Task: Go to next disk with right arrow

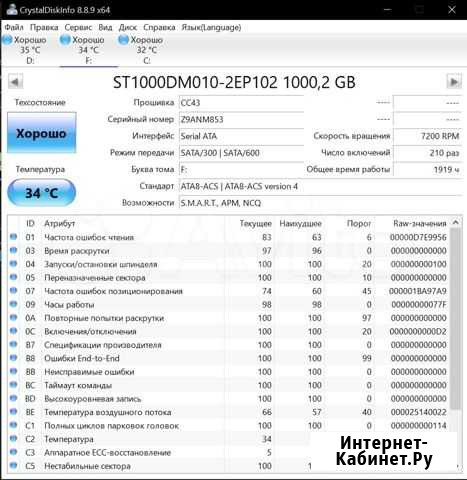Action: click(x=454, y=82)
